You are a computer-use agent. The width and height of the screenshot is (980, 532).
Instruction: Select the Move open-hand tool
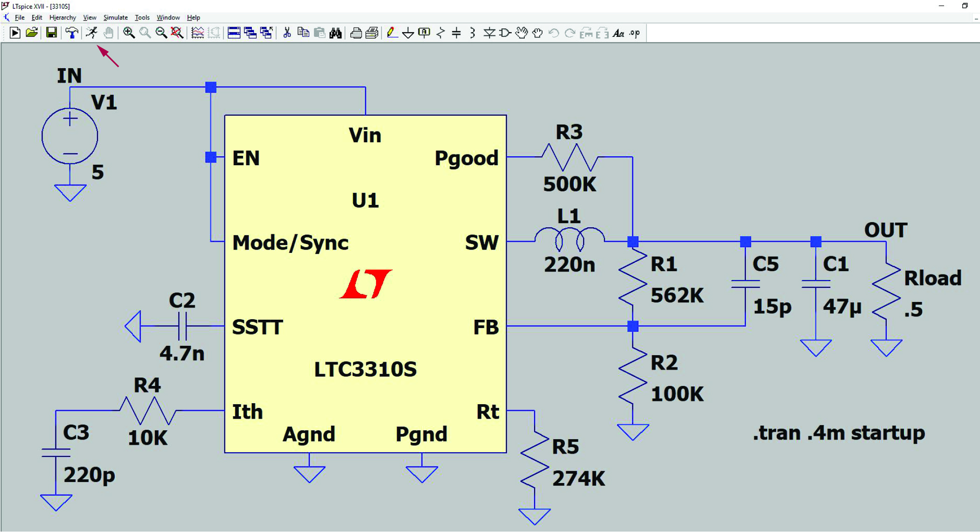[x=521, y=33]
